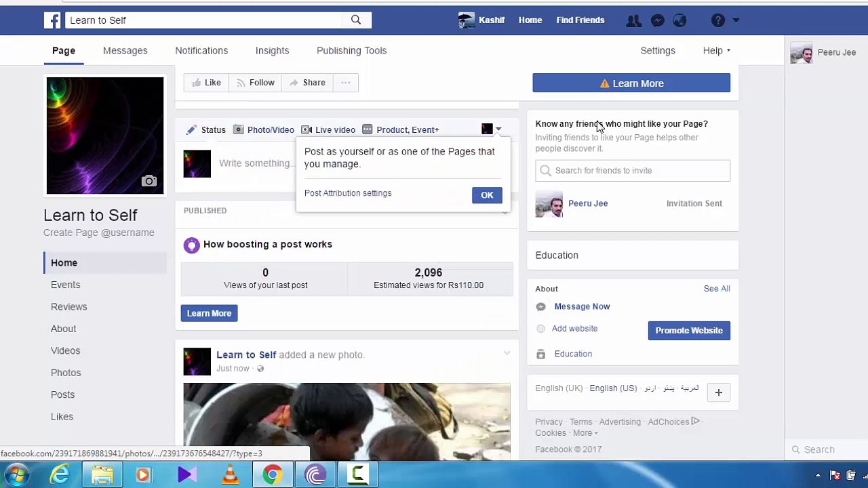Click OK in the post attribution tooltip
Viewport: 868px width, 488px height.
point(487,195)
